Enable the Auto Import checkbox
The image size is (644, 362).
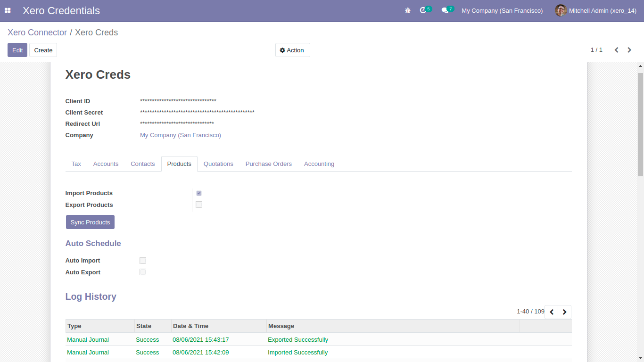143,261
